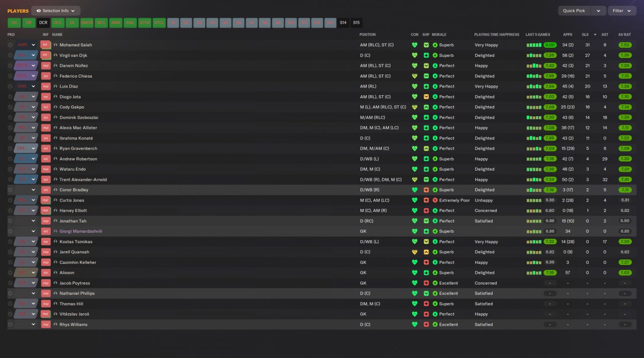Click the player profile icon beside Alexis Mac Allister
This screenshot has width=644, height=358.
(x=55, y=128)
